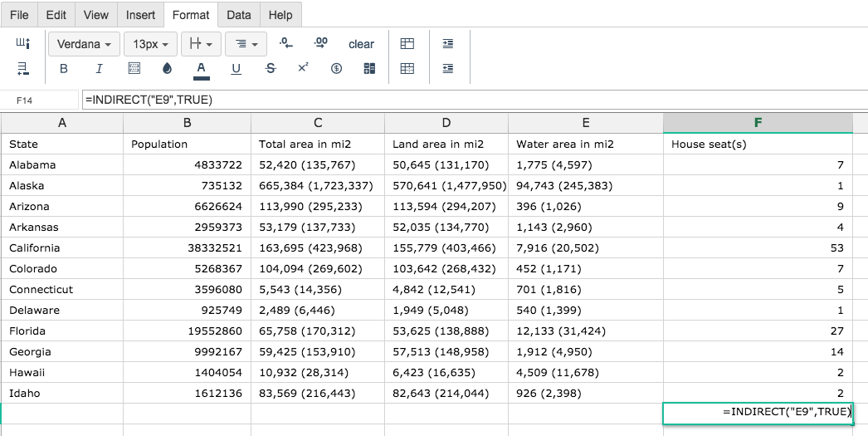
Task: Click the clear formatting button
Action: coord(361,44)
